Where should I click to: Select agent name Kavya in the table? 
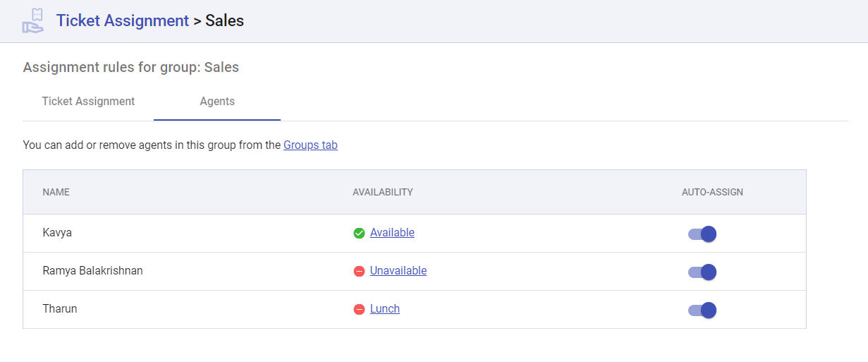pyautogui.click(x=57, y=233)
